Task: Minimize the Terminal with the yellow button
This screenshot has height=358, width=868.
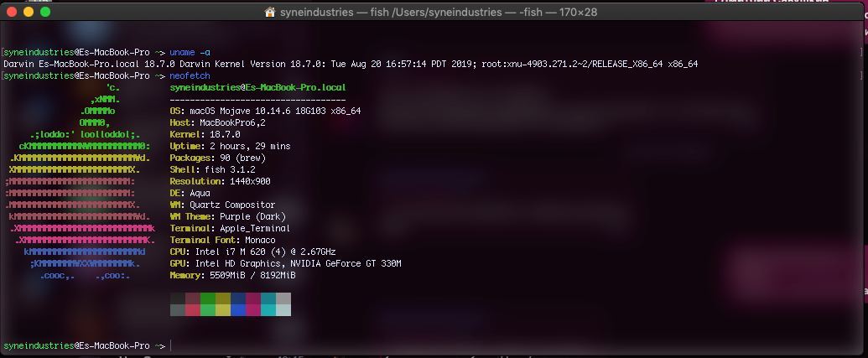Action: [x=29, y=12]
